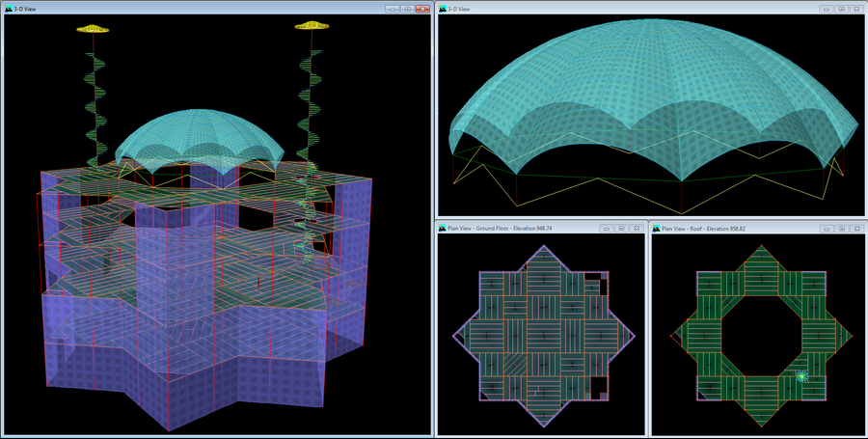Activate the Plan View - Ground Floor title bar

(x=521, y=229)
